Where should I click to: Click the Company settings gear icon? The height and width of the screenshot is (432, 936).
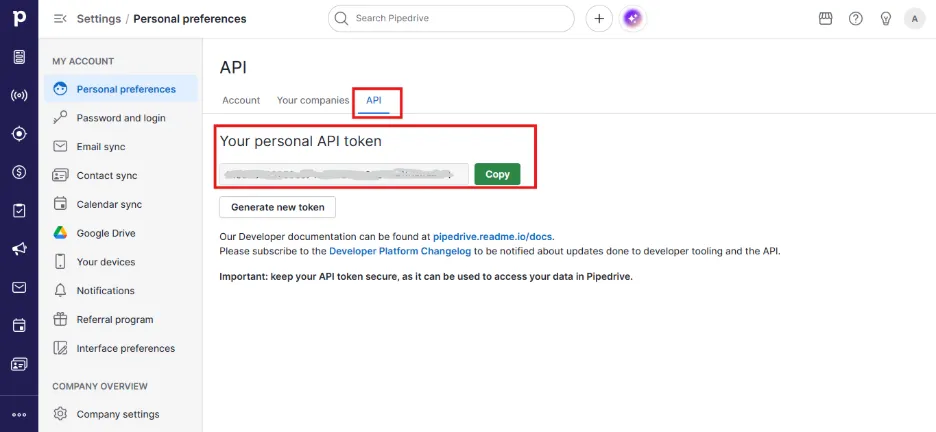(x=60, y=414)
